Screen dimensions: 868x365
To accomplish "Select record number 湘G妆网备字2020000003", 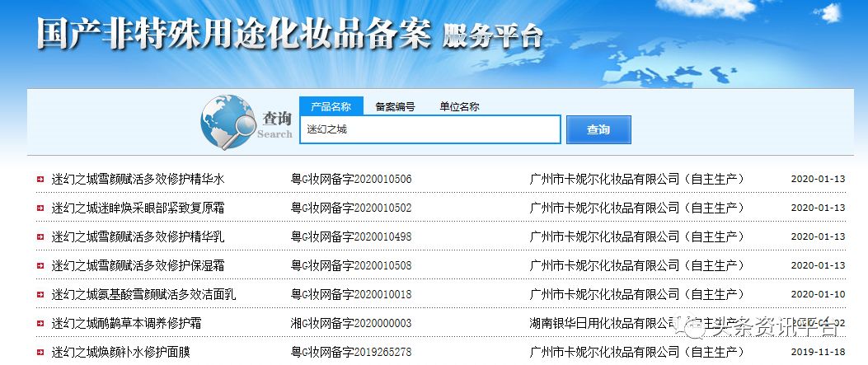I will (x=351, y=323).
